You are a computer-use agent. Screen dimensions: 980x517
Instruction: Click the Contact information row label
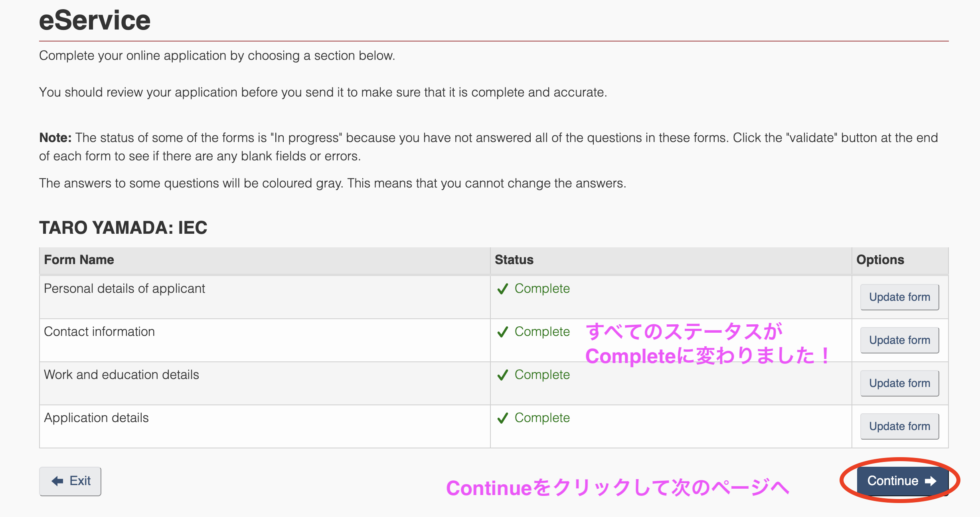(99, 332)
